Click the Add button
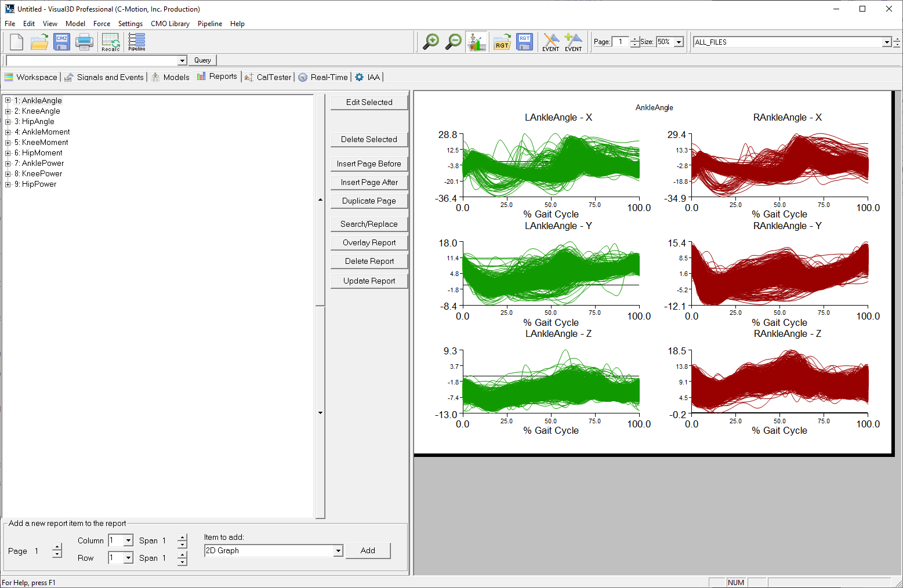Viewport: 903px width, 588px height. 368,550
